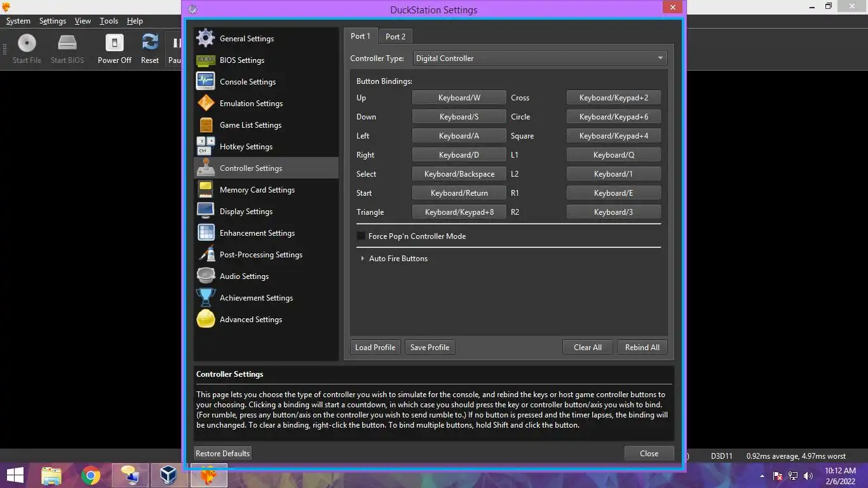
Task: Click Clear All button
Action: point(588,348)
